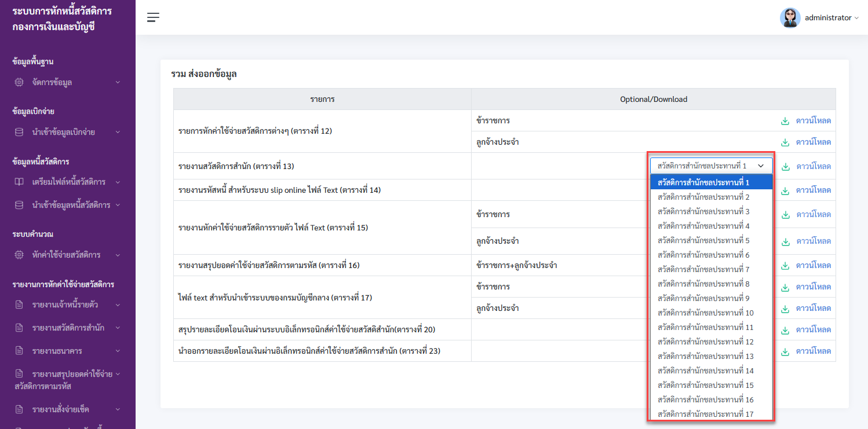Pick สวัสดิการสำนักชลประทานที่ 17 in dropdown list

(711, 414)
